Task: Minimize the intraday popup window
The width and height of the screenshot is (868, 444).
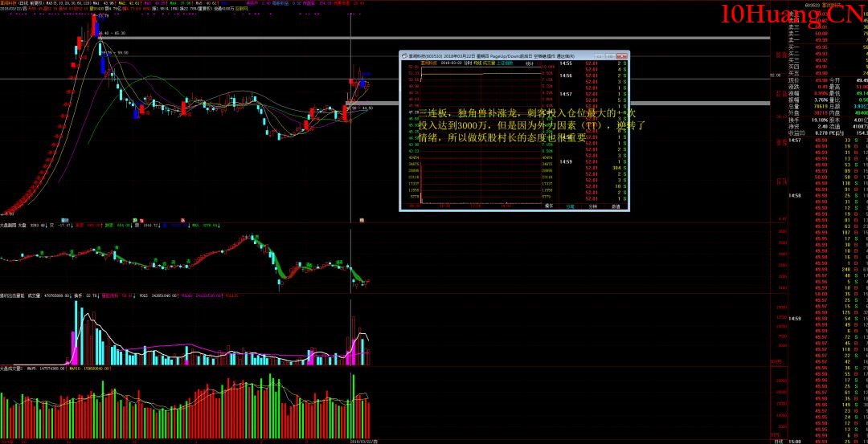Action: point(599,56)
